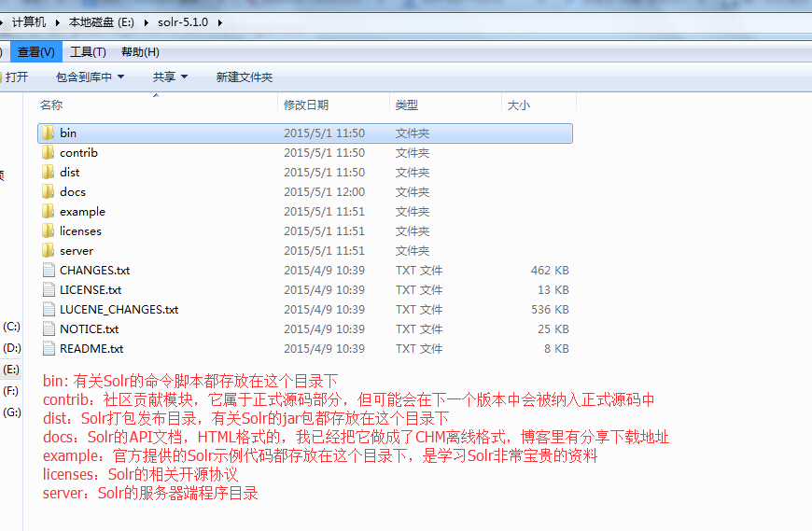812x531 pixels.
Task: Open the 帮助(H) menu
Action: click(x=140, y=52)
